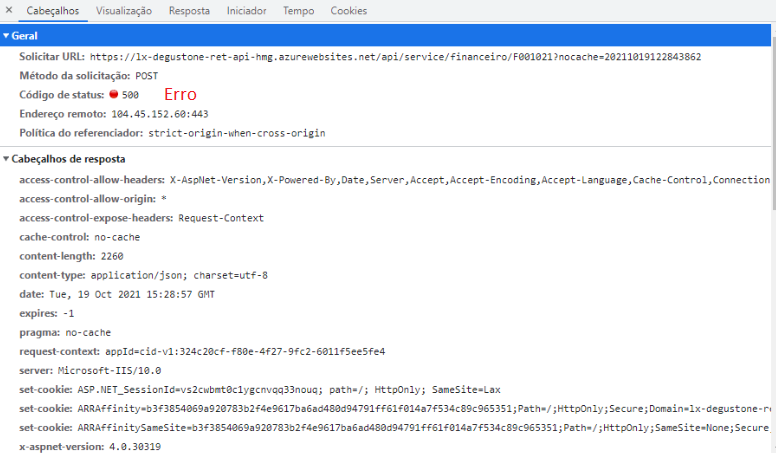The image size is (776, 453).
Task: Click the request-context appId value
Action: (245, 352)
